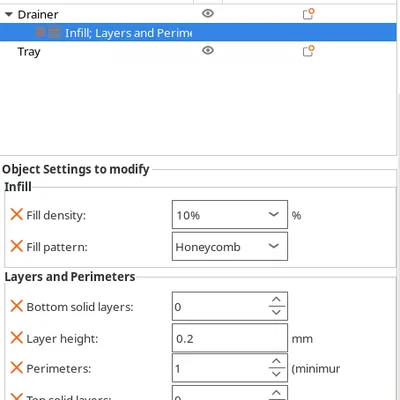The image size is (400, 400).
Task: Click the layers icon beside the settings row
Action: tap(54, 32)
